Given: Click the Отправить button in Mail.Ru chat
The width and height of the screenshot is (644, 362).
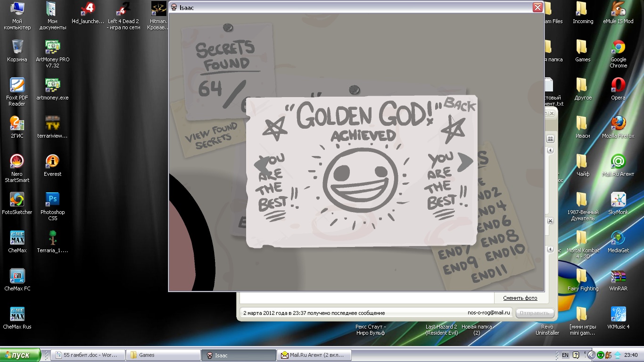Looking at the screenshot, I should [535, 313].
